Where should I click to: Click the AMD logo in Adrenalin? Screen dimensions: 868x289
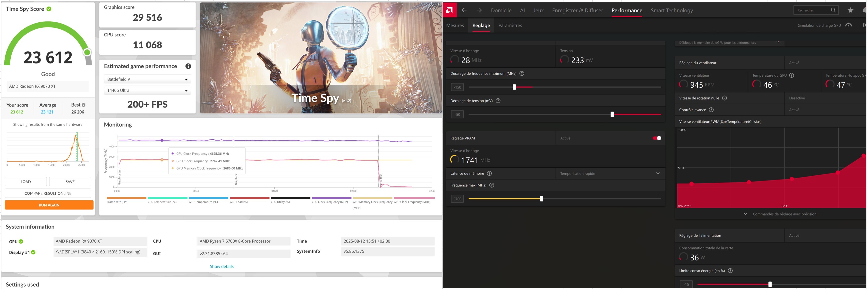pyautogui.click(x=450, y=10)
